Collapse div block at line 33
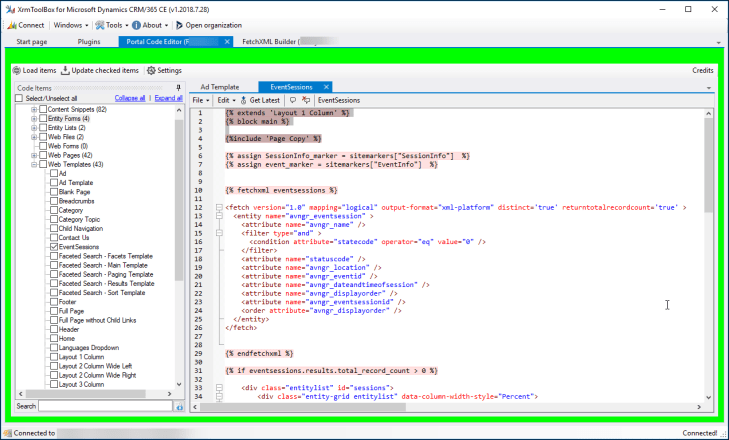This screenshot has width=729, height=440. coord(219,387)
